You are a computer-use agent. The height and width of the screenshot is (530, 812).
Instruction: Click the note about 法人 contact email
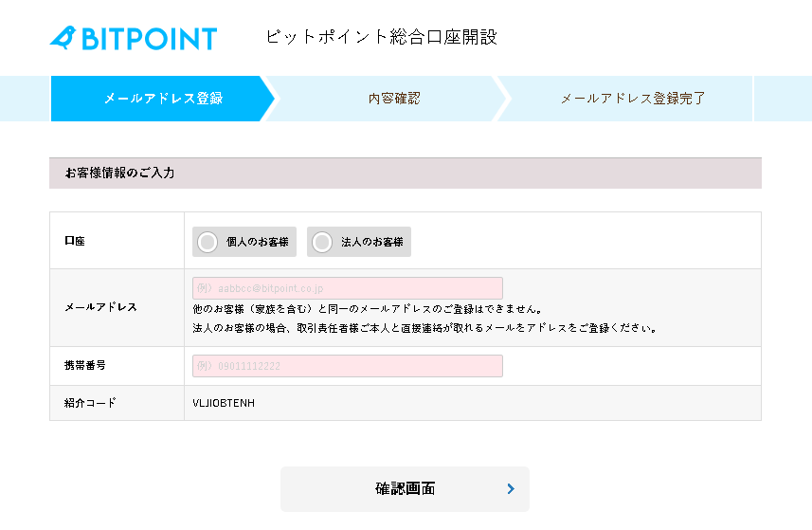click(x=424, y=328)
